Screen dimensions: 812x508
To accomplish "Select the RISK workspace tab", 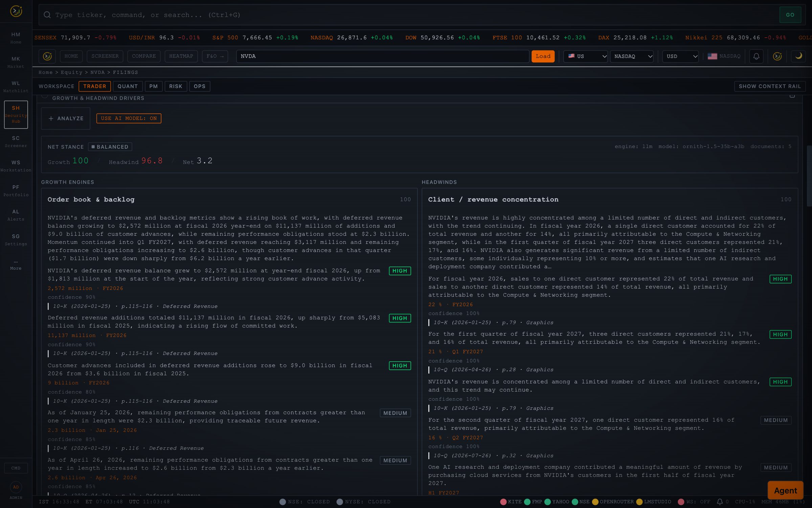I will click(176, 86).
